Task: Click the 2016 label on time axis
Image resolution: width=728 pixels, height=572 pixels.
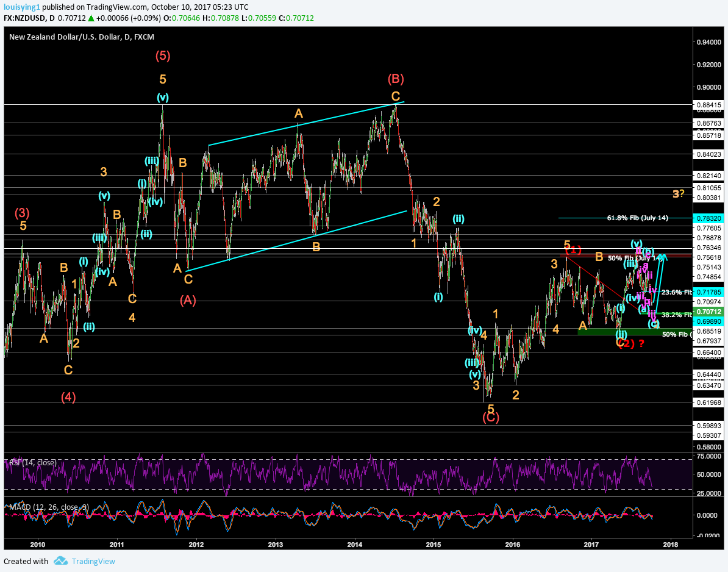Action: [x=513, y=544]
